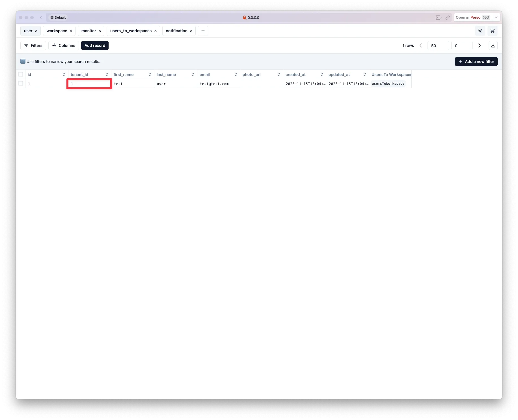Switch to the monitor tab

89,31
